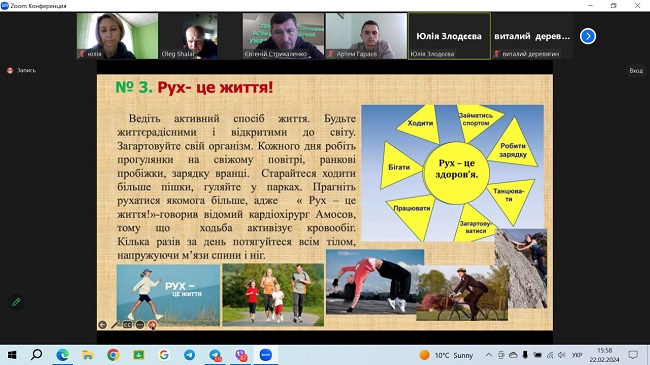Open the 10°C Sunny weather widget

tap(446, 355)
